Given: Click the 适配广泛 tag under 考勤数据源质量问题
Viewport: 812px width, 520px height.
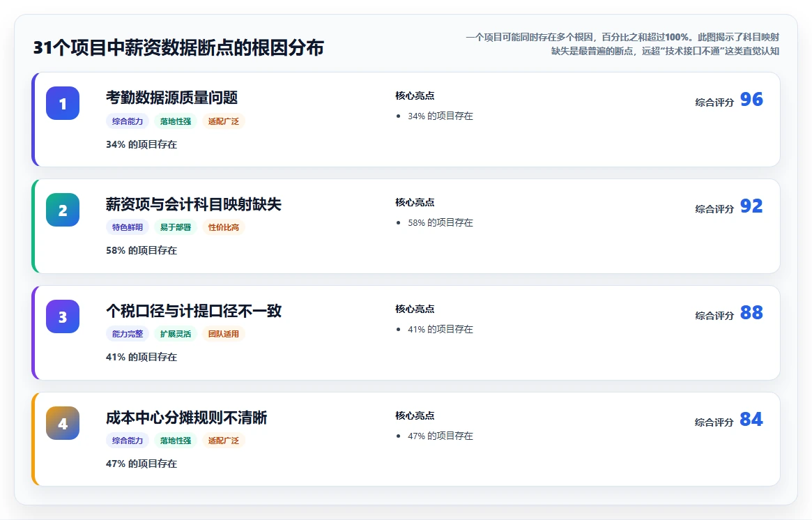Looking at the screenshot, I should 224,121.
